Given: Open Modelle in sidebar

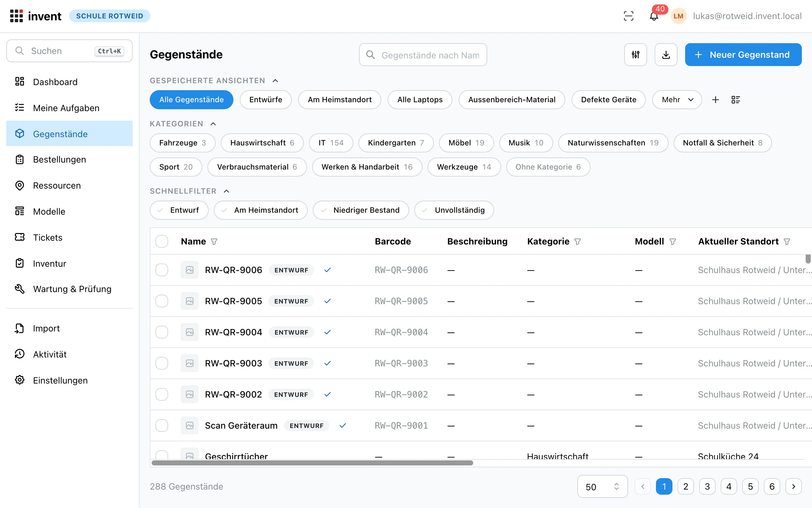Looking at the screenshot, I should click(69, 211).
